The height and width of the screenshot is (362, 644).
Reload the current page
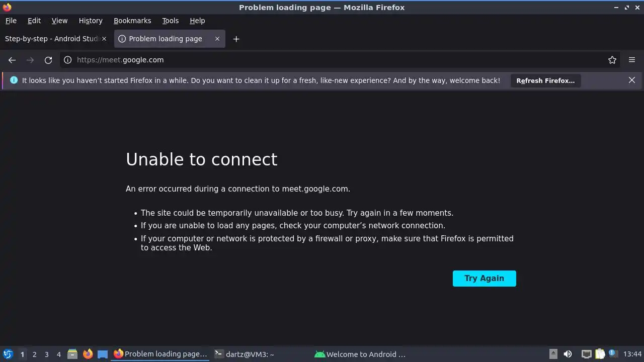[48, 60]
